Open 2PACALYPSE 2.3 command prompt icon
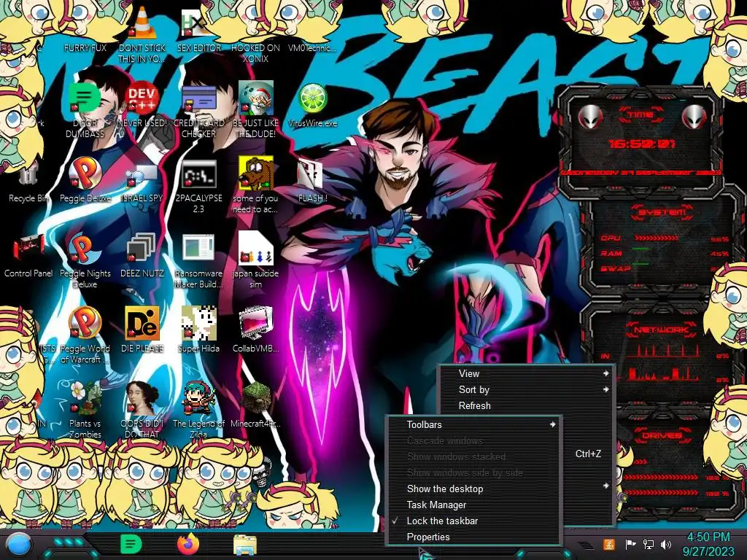This screenshot has width=747, height=560. (198, 186)
